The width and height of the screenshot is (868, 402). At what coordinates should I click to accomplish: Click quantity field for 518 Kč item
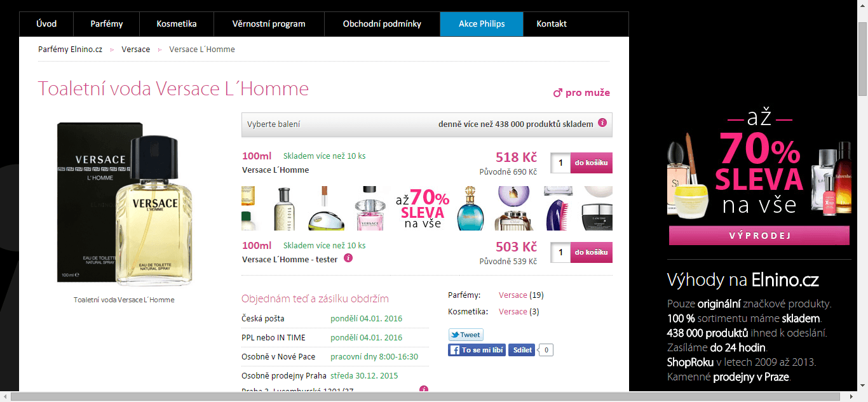pyautogui.click(x=560, y=163)
